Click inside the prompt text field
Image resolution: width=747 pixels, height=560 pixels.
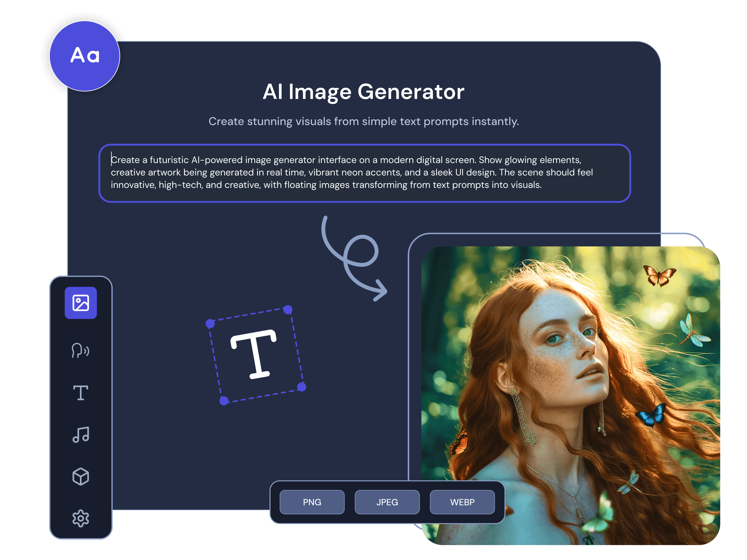[x=365, y=173]
